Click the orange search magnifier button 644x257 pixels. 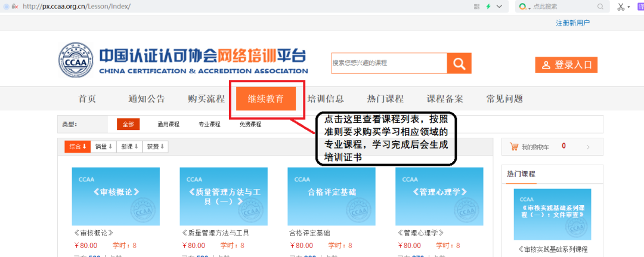coord(459,64)
